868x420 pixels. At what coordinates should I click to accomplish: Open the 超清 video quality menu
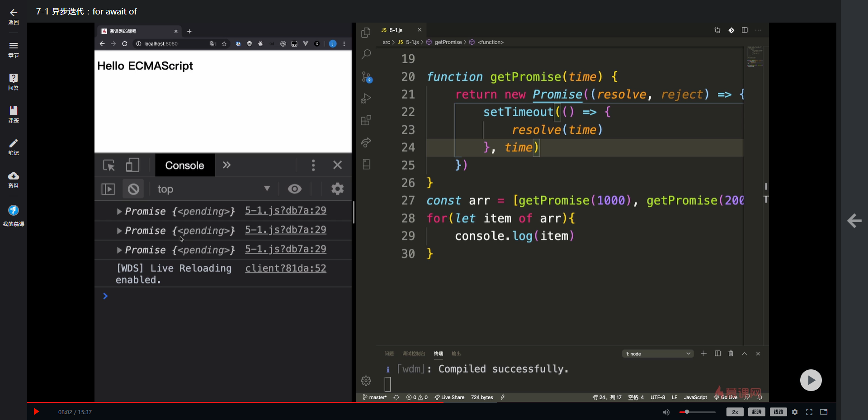[757, 412]
